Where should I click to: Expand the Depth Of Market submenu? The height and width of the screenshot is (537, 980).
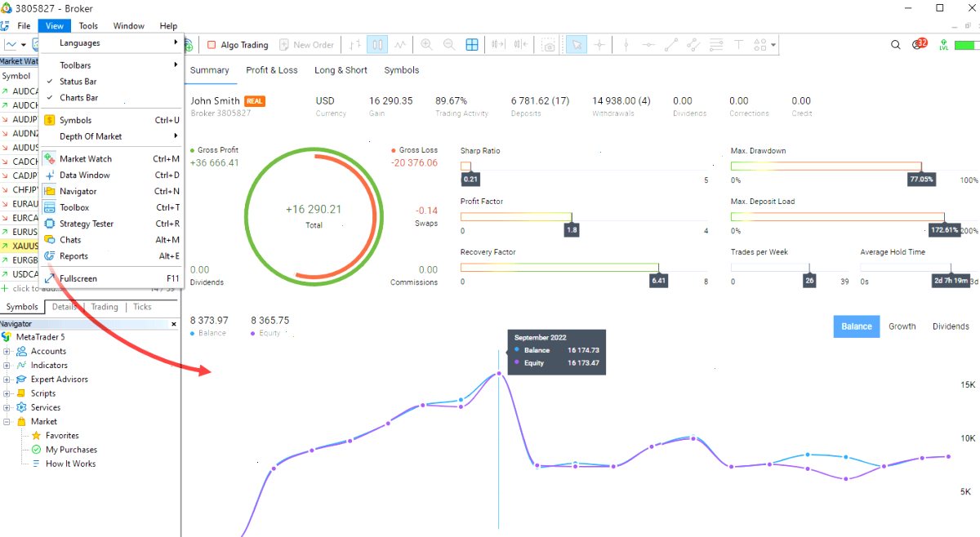click(x=112, y=136)
